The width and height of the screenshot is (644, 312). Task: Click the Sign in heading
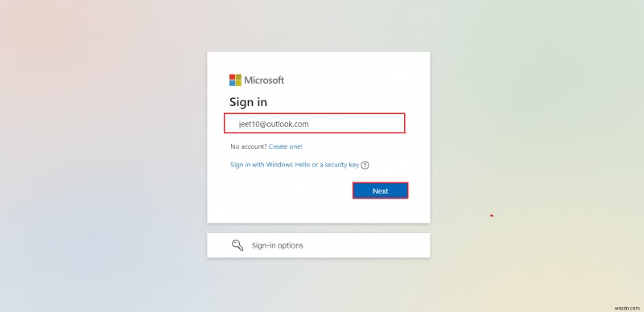point(248,102)
